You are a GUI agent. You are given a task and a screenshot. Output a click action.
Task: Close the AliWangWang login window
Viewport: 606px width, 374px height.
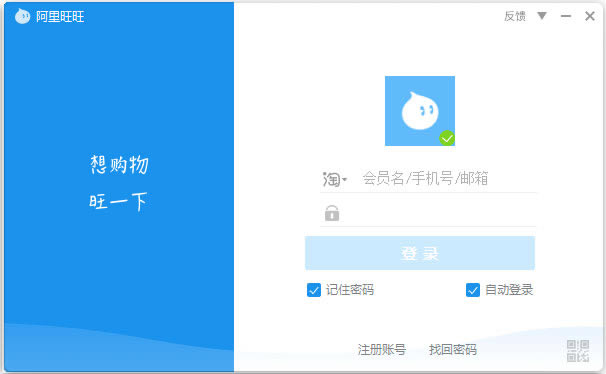click(590, 16)
